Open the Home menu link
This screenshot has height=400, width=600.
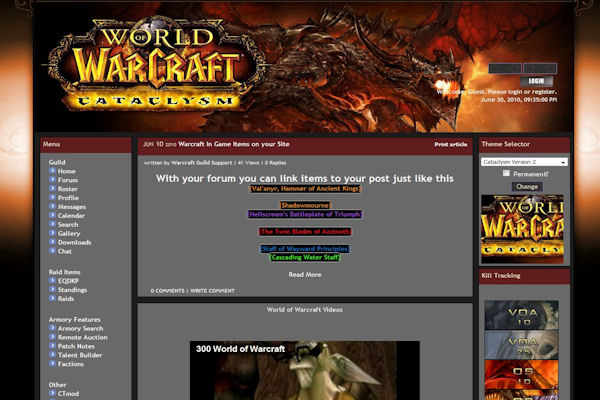[67, 171]
